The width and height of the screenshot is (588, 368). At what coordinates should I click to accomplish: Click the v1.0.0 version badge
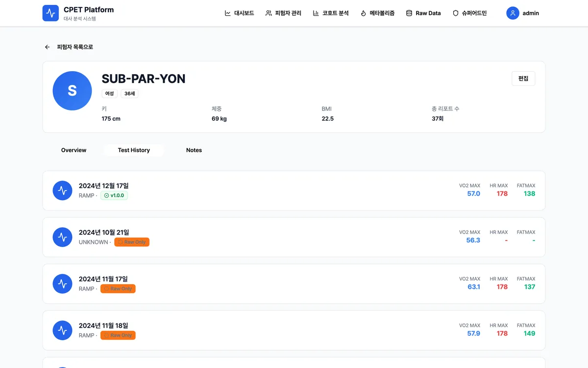[x=114, y=195]
